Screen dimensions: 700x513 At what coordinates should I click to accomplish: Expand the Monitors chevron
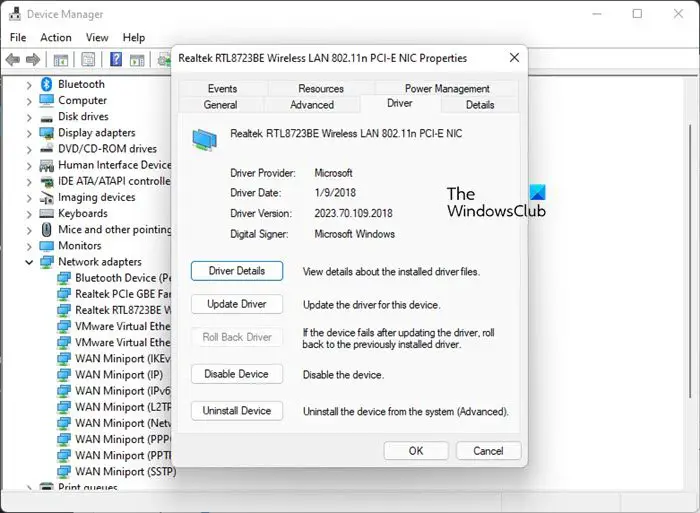pos(29,246)
